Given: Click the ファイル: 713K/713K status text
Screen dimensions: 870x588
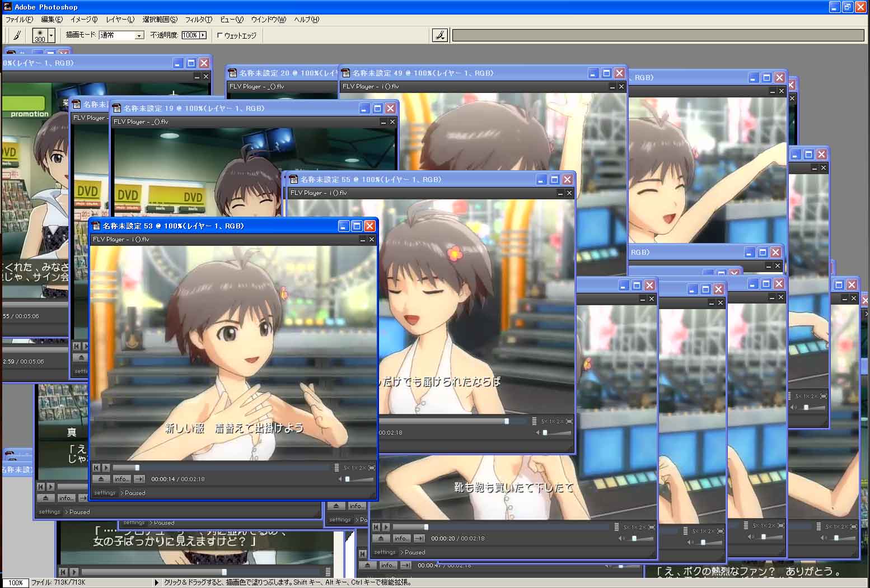Looking at the screenshot, I should point(58,582).
